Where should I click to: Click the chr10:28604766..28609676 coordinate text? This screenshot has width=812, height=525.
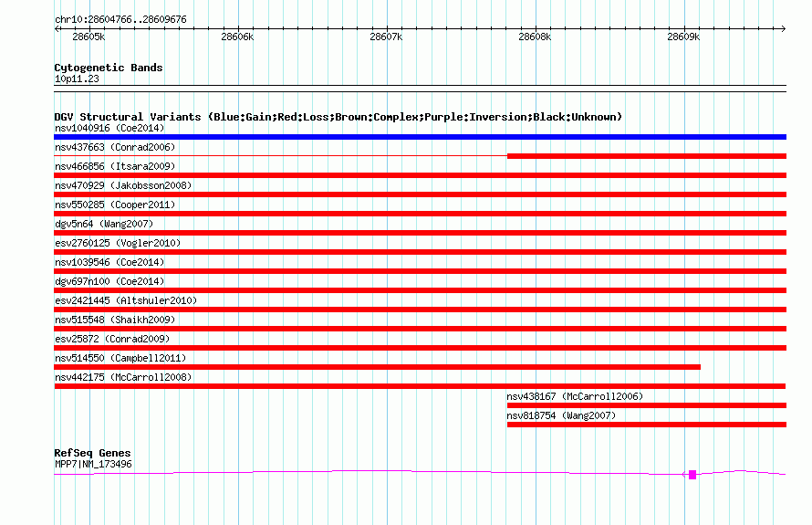click(x=120, y=19)
